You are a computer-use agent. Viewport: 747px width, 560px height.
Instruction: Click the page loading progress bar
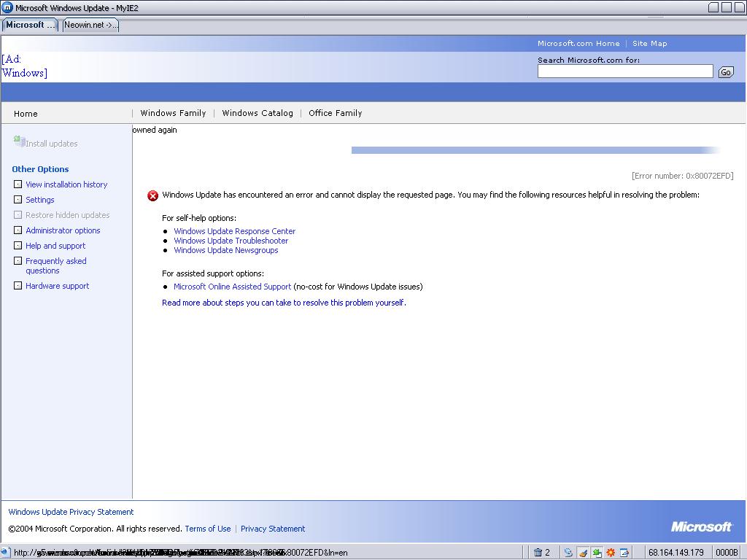[533, 149]
